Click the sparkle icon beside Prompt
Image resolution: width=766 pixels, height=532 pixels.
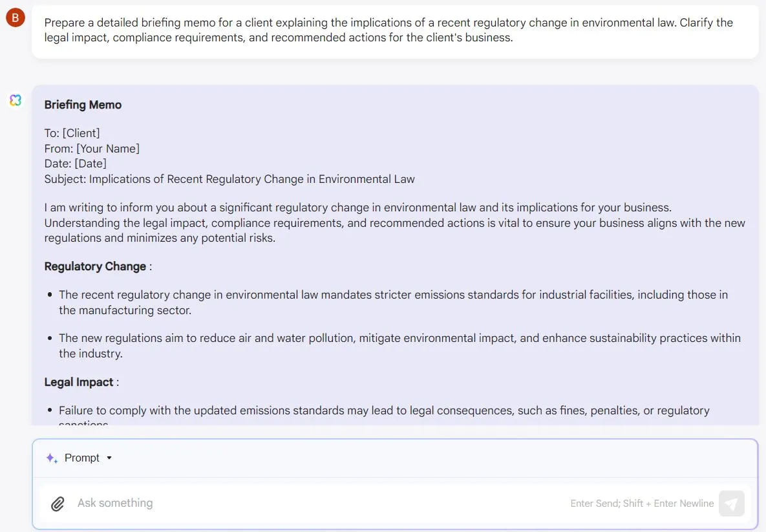pyautogui.click(x=52, y=458)
